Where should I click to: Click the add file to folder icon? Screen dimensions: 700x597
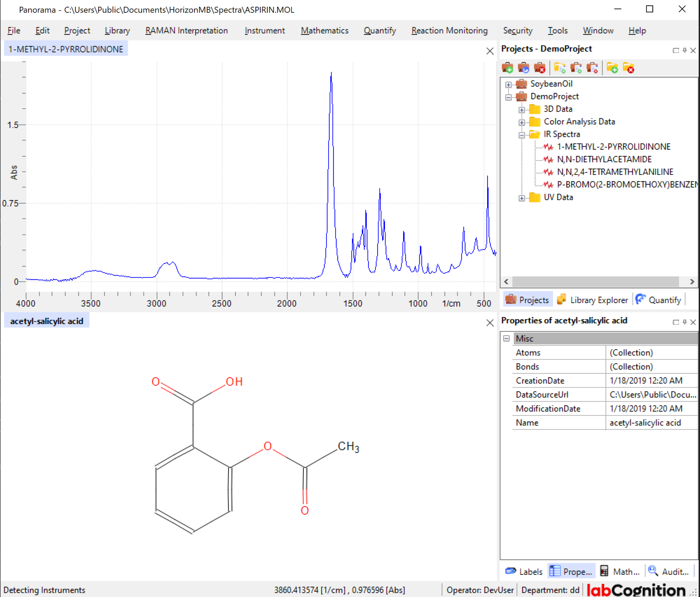(x=560, y=68)
